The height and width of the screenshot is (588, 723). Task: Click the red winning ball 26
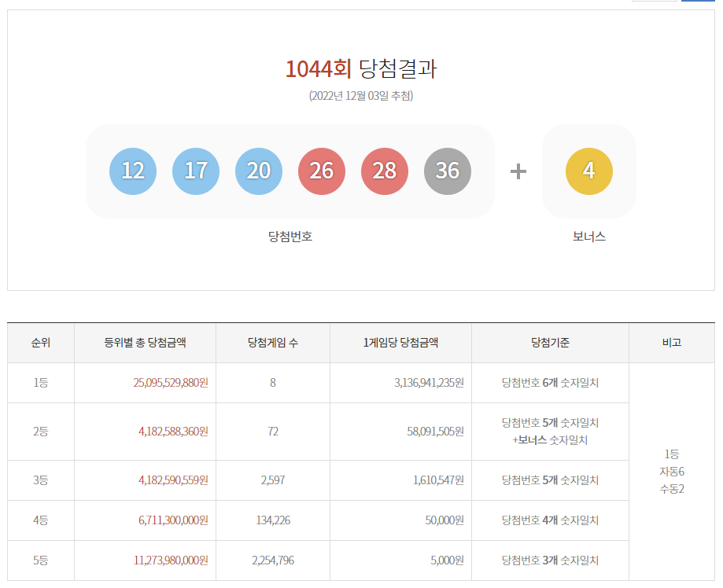(x=321, y=171)
